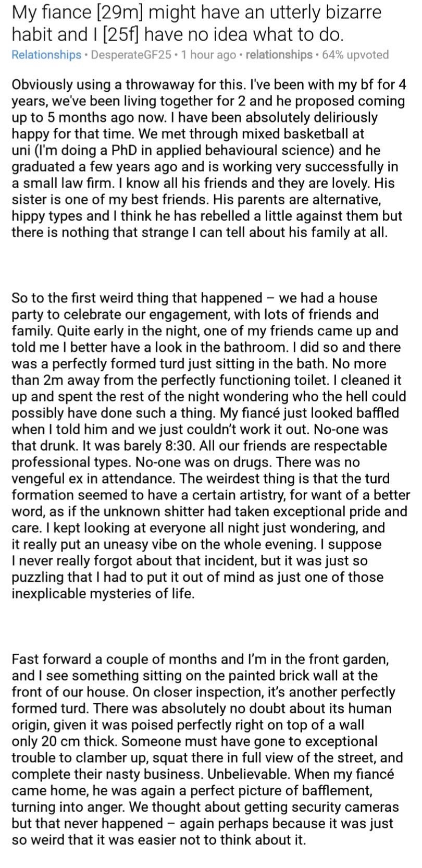The image size is (422, 868).
Task: Click 'Fast forward' starting the third paragraph
Action: click(47, 659)
